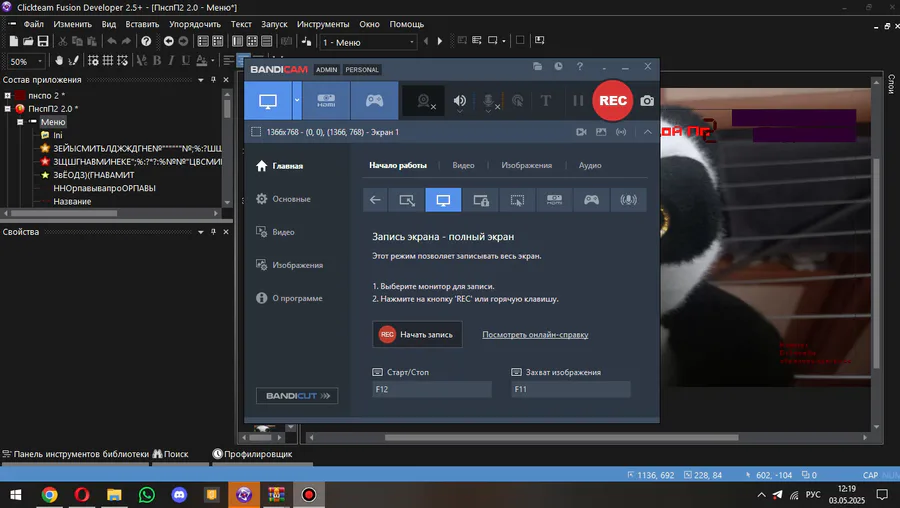Image resolution: width=900 pixels, height=508 pixels.
Task: Select the Ini item in the application tree
Action: pyautogui.click(x=57, y=135)
